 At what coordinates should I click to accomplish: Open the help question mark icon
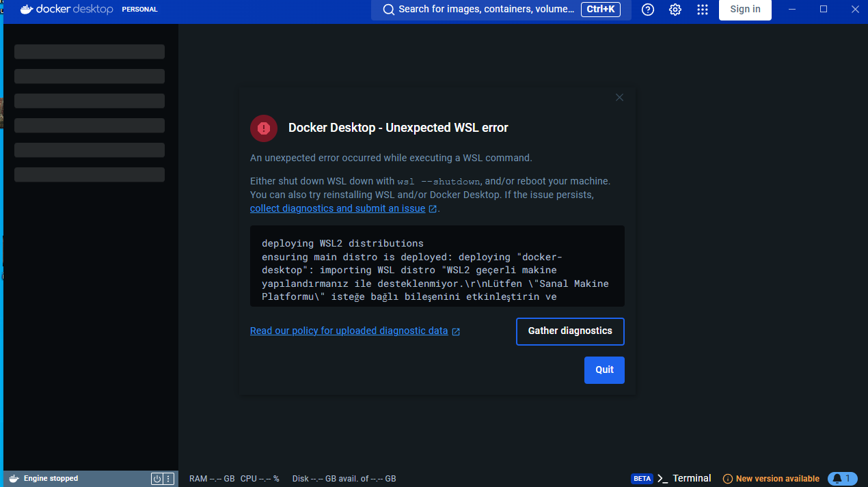648,10
